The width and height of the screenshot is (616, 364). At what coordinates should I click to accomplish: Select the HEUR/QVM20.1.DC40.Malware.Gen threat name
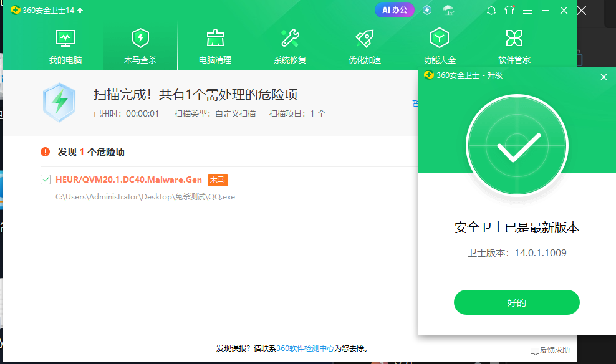click(x=128, y=180)
